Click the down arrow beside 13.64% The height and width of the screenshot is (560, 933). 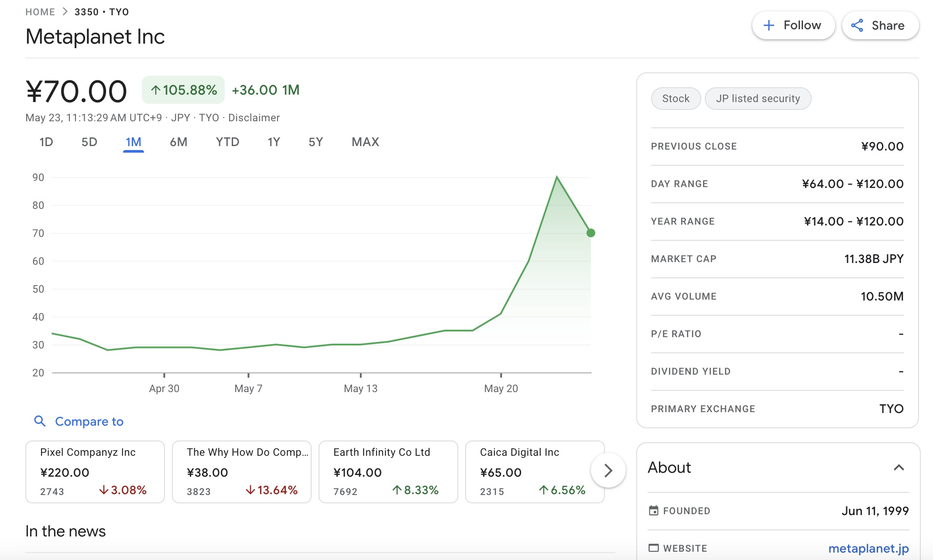[250, 490]
